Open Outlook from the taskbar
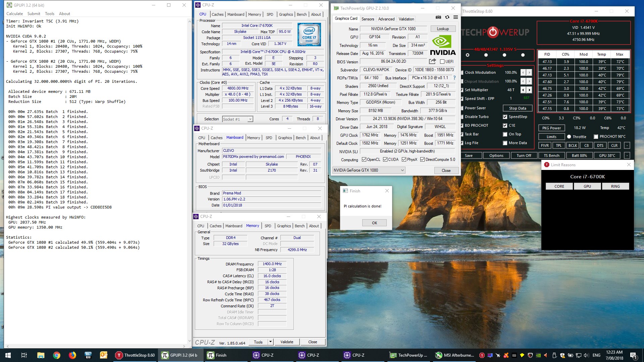Image resolution: width=644 pixels, height=362 pixels. (x=104, y=355)
